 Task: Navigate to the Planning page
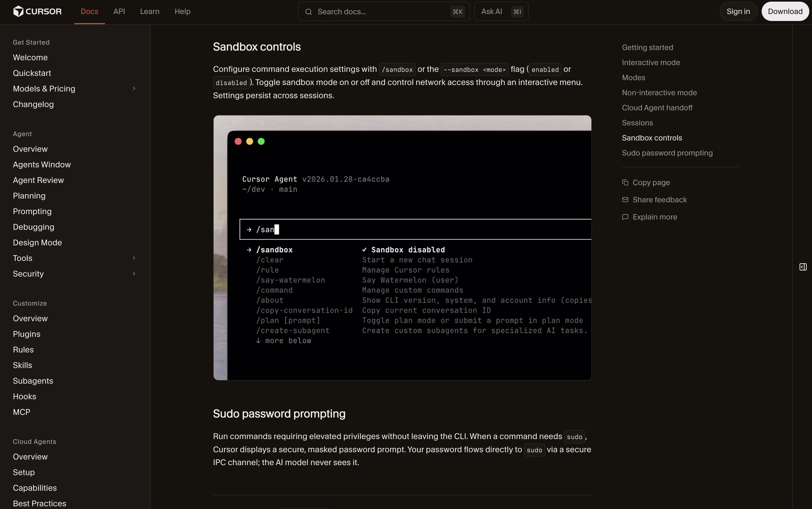[x=29, y=196]
